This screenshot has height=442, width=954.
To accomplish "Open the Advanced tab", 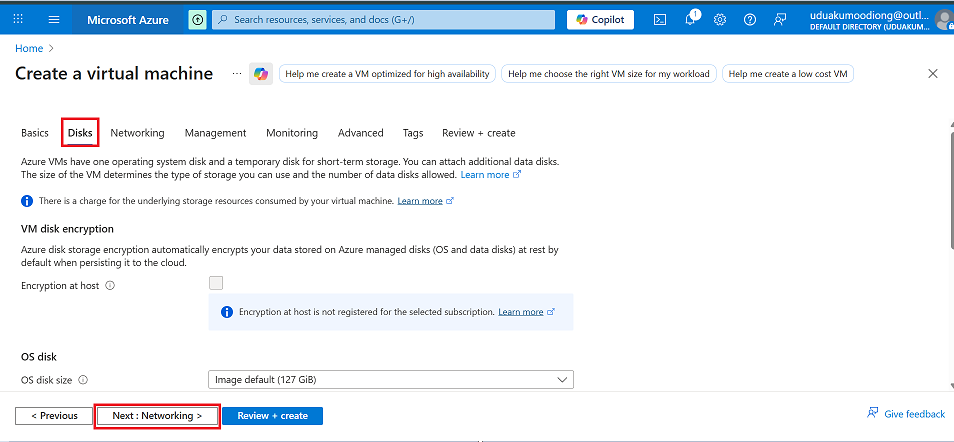I will tap(361, 133).
